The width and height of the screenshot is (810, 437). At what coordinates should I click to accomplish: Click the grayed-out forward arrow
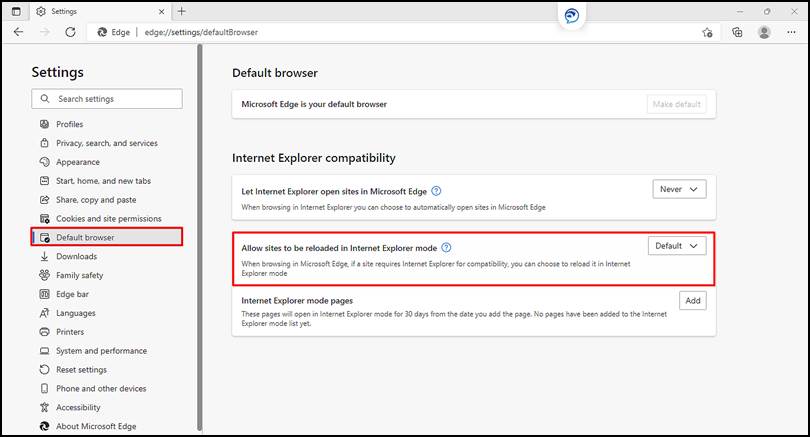(45, 32)
